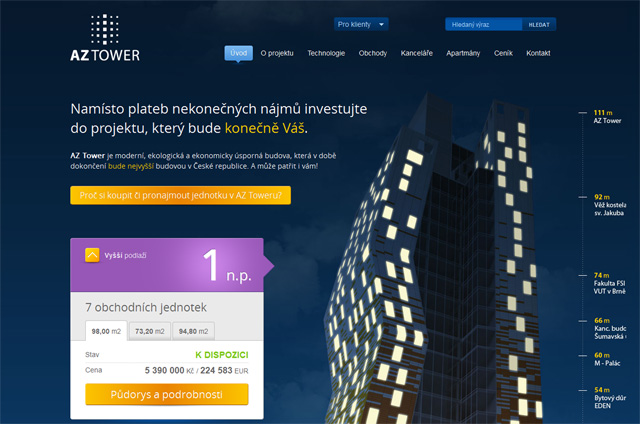The image size is (640, 424).
Task: Go to Technologie in navigation
Action: [326, 53]
